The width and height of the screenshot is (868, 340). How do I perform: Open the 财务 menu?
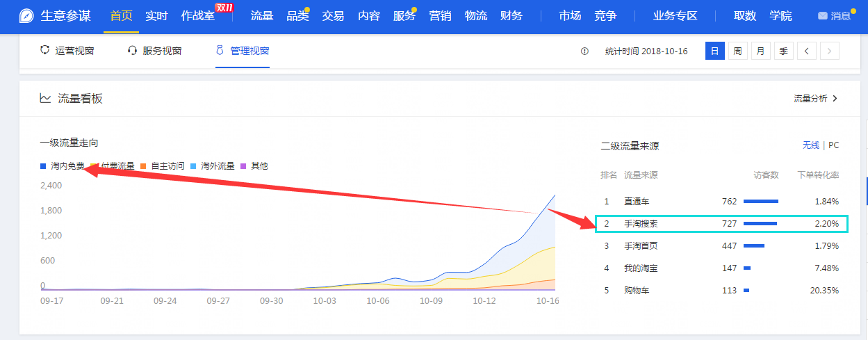511,16
